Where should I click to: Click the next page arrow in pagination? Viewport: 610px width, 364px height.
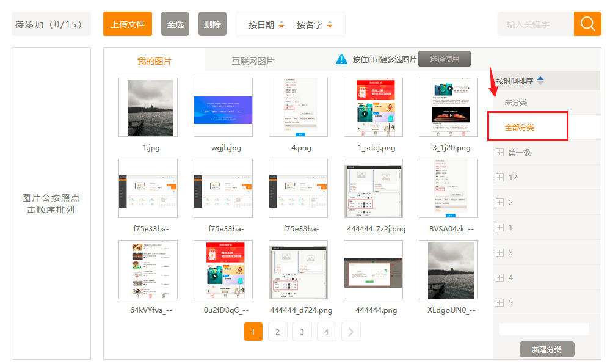pos(350,332)
